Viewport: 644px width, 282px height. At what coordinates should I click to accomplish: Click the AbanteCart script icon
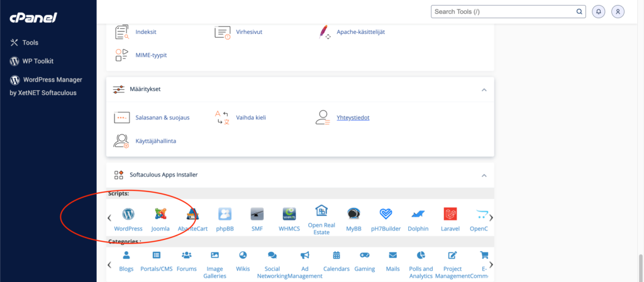192,214
